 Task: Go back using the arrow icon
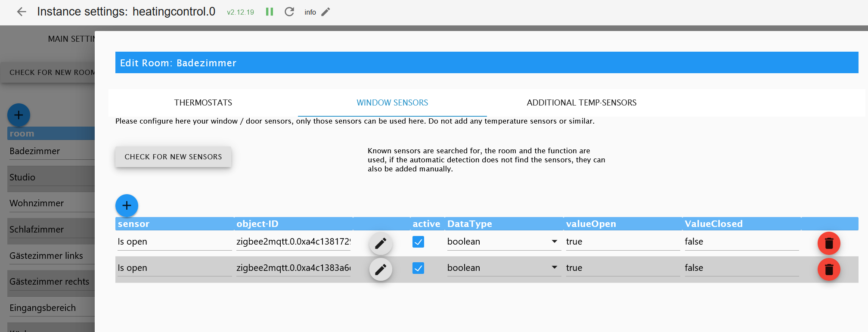[x=22, y=12]
